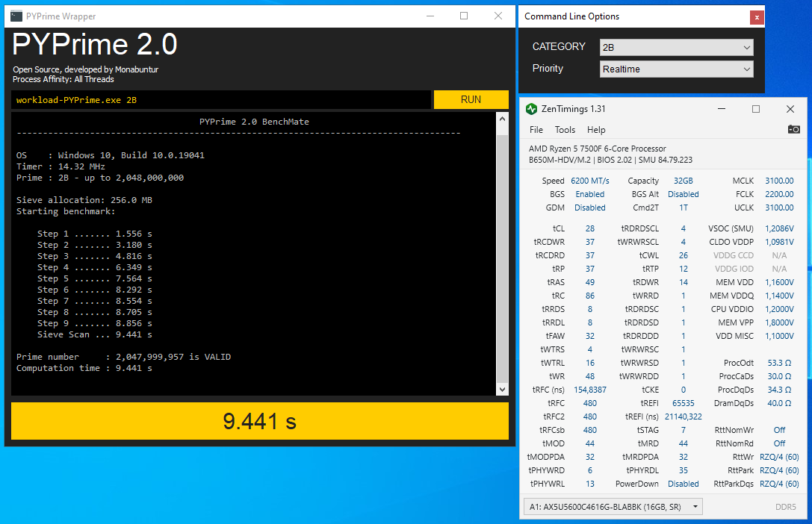Viewport: 812px width, 524px height.
Task: Click the Cmd2T value 1T
Action: pos(684,208)
